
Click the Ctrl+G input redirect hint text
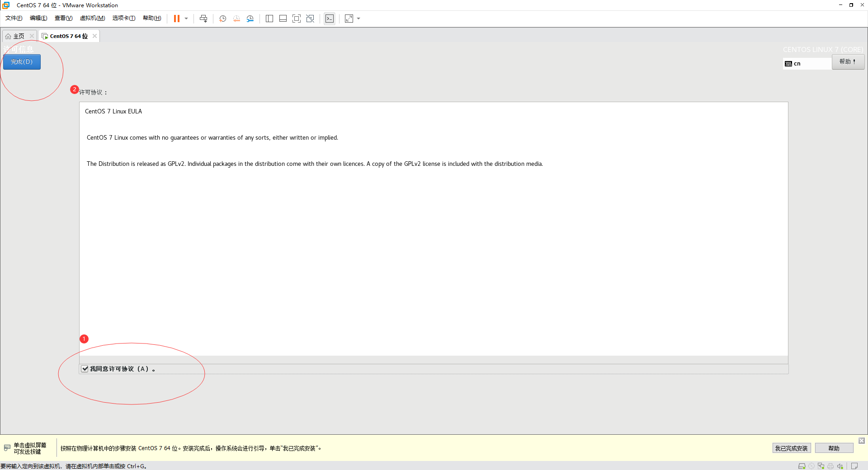point(73,466)
